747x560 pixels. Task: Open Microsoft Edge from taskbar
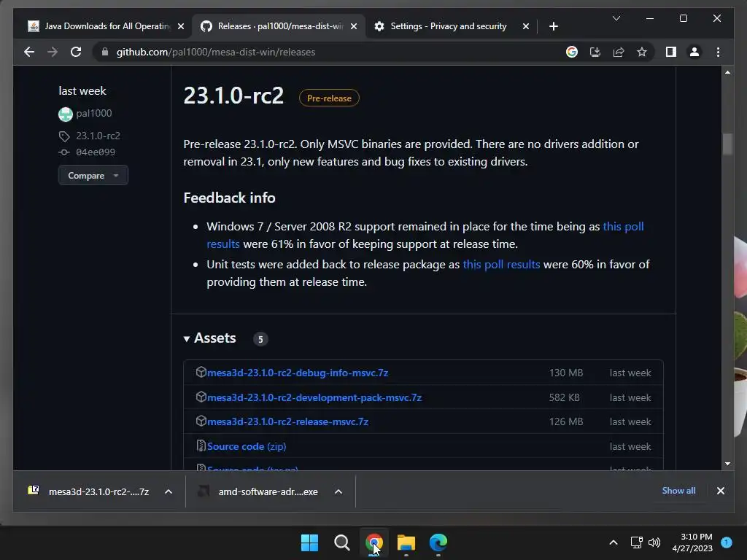438,542
